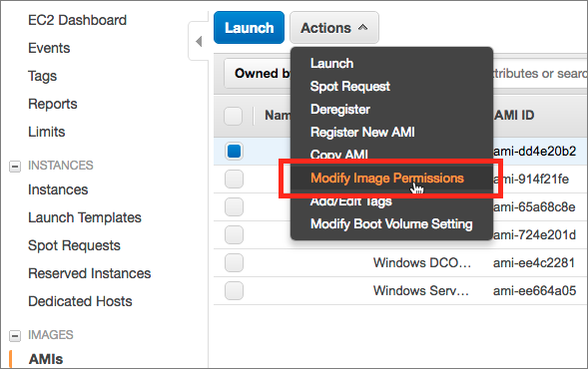Screen dimensions: 588x369
Task: Choose Modify Boot Volume Setting
Action: coord(391,224)
